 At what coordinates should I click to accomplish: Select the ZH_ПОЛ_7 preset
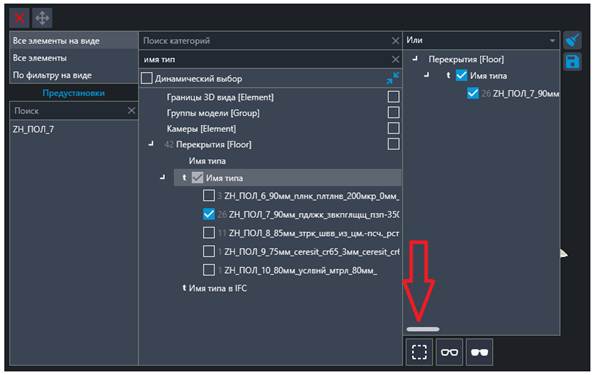pos(33,129)
